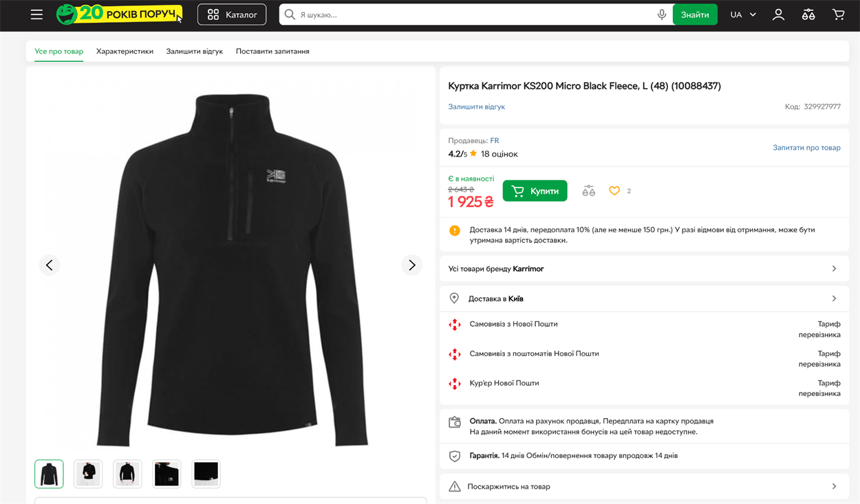Expand Поскаржитись на товар row
This screenshot has height=504, width=860.
(x=644, y=486)
